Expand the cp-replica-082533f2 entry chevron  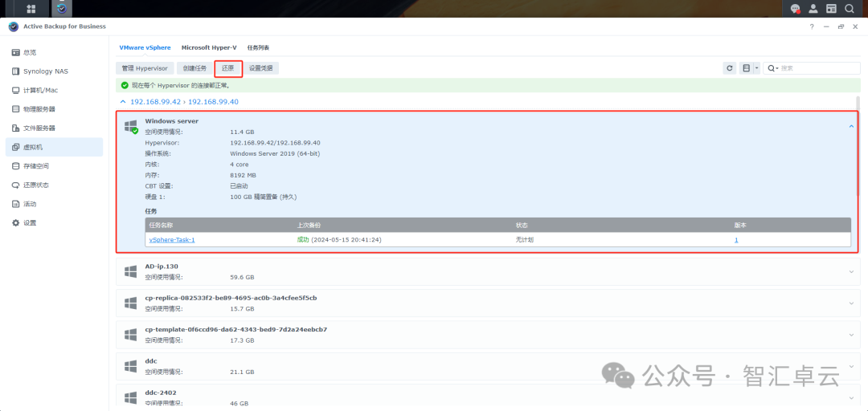851,303
